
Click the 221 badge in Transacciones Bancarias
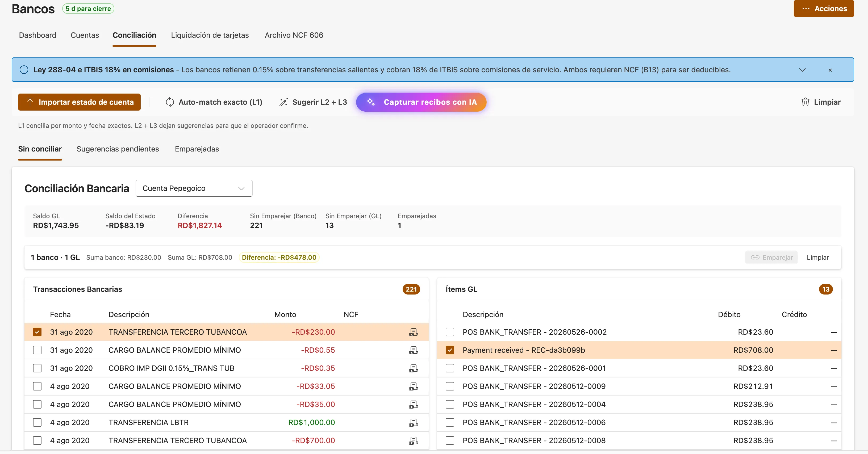pyautogui.click(x=411, y=289)
